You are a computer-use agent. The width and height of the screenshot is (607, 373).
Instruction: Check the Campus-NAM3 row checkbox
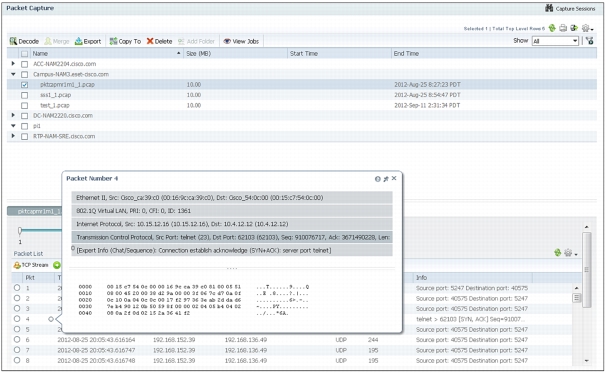[24, 74]
